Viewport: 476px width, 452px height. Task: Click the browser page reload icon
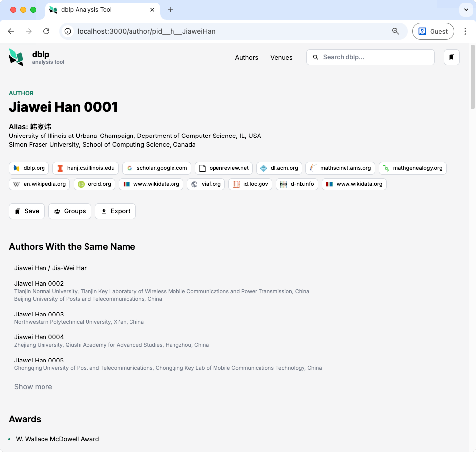click(x=46, y=31)
